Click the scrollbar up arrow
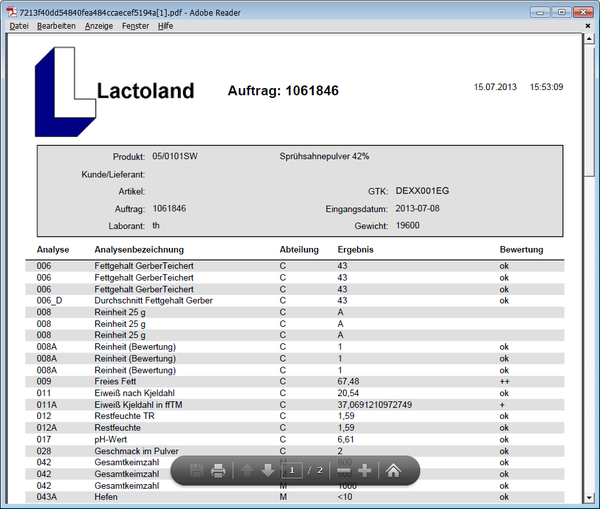 (x=589, y=39)
